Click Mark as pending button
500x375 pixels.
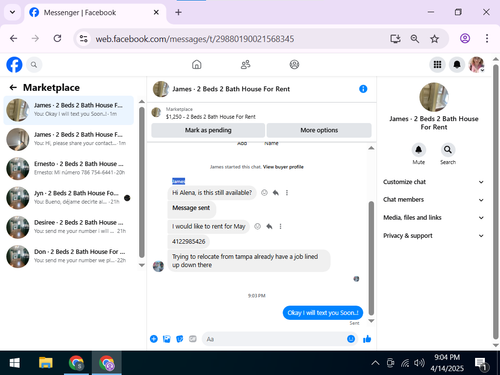point(208,130)
